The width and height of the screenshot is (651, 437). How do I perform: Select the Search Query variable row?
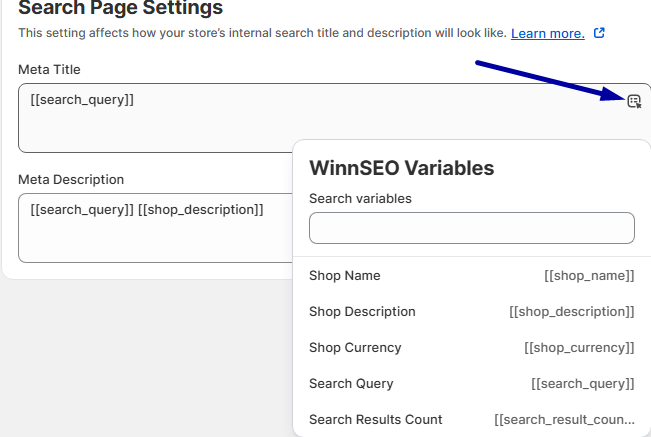pyautogui.click(x=472, y=383)
